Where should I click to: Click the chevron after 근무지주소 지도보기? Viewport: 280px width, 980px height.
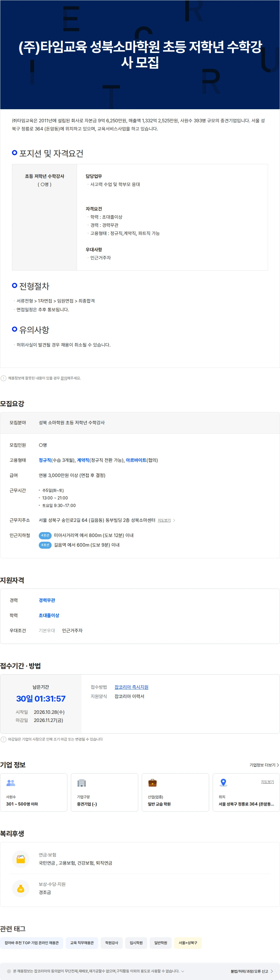174,520
